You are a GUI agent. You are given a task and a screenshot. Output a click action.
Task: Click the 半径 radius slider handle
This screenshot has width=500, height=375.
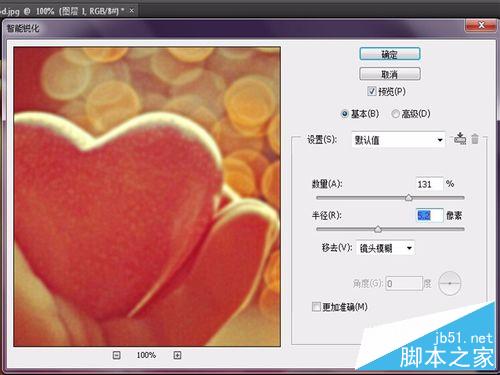(378, 229)
